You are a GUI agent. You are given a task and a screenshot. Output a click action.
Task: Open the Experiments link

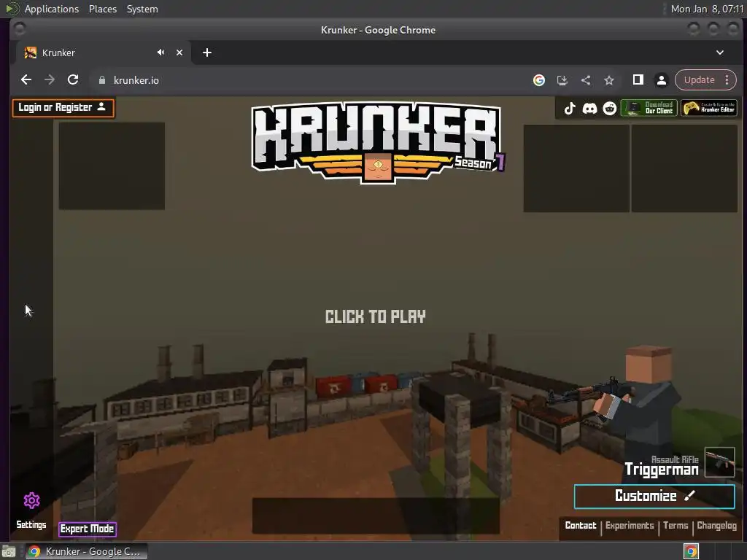tap(630, 525)
